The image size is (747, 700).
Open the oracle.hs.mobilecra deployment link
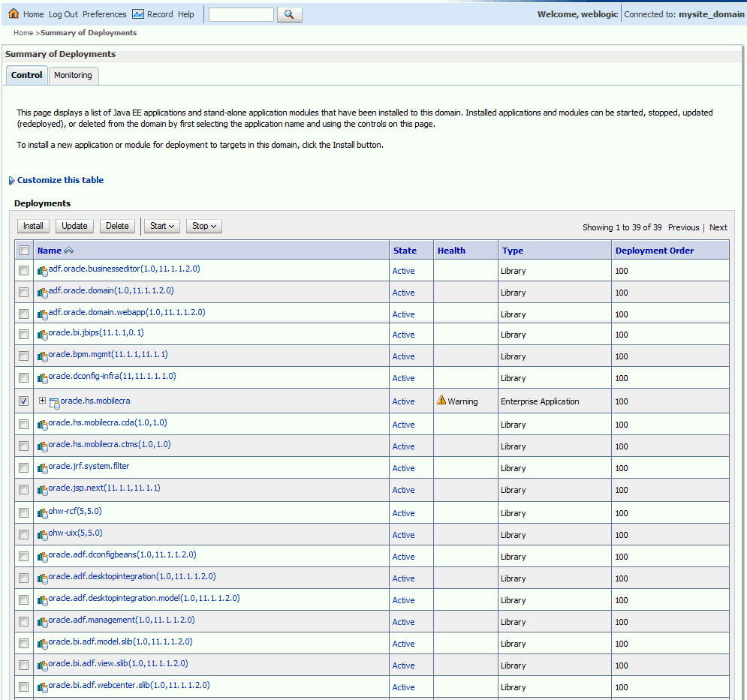(x=95, y=401)
